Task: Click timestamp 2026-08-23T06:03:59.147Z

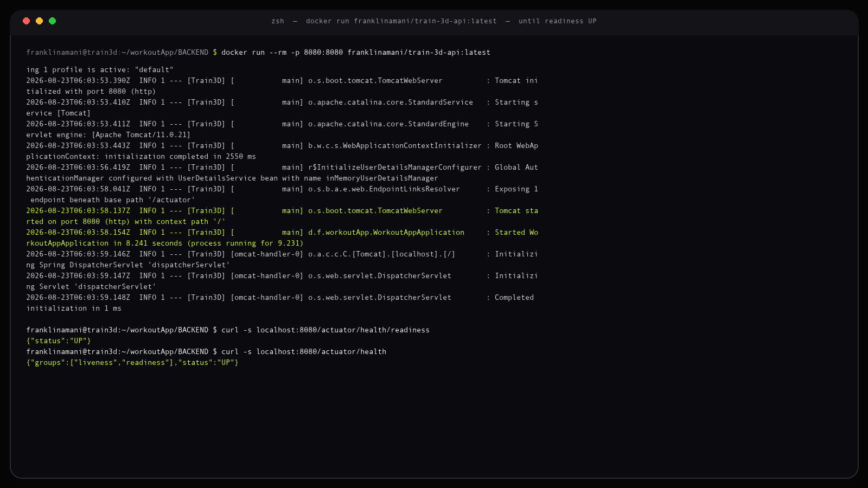Action: pyautogui.click(x=78, y=276)
